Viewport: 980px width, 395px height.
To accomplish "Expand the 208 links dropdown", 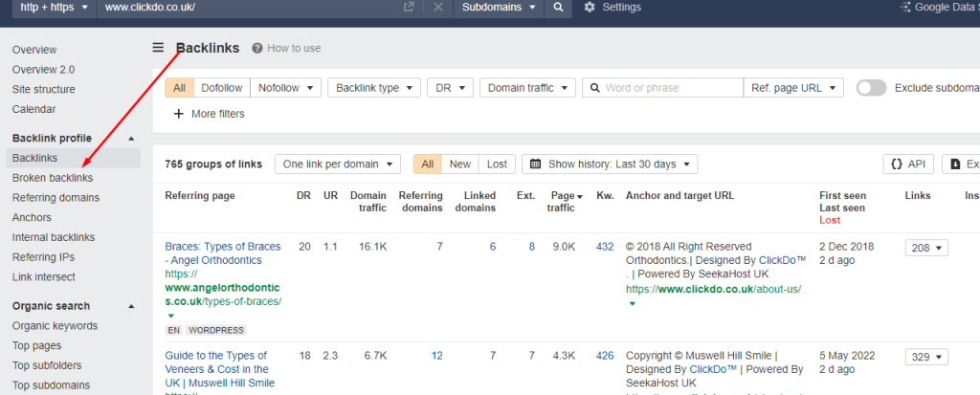I will click(x=926, y=248).
